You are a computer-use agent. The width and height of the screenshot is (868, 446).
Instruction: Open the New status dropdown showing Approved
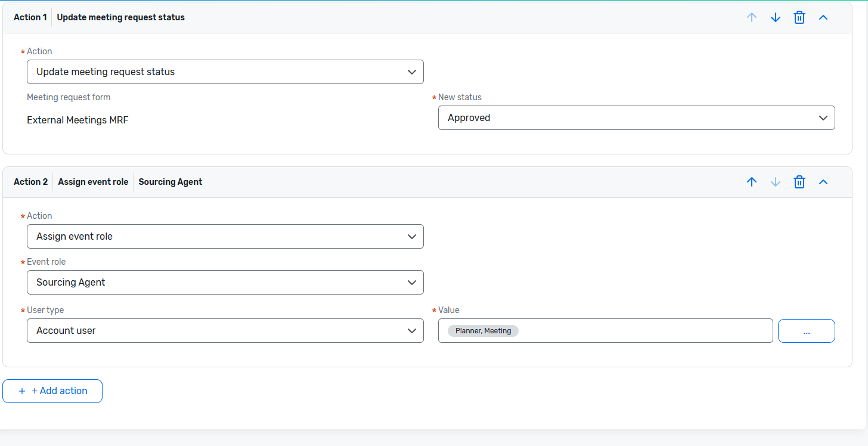point(636,118)
